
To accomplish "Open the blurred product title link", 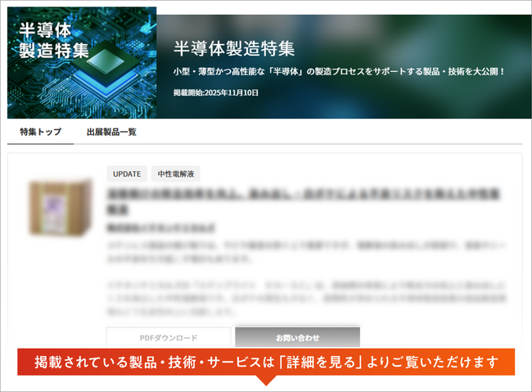I will click(x=304, y=201).
